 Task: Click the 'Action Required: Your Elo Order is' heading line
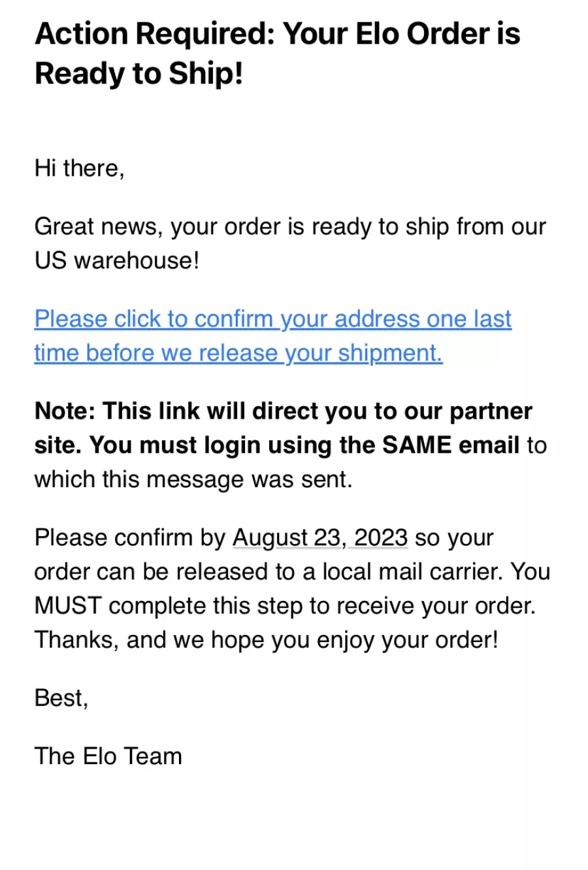pyautogui.click(x=277, y=33)
